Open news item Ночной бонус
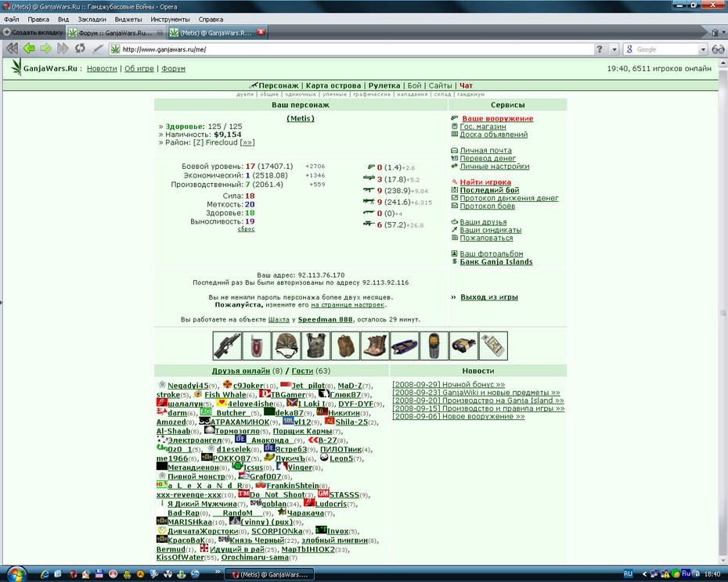Image resolution: width=728 pixels, height=582 pixels. pos(449,384)
